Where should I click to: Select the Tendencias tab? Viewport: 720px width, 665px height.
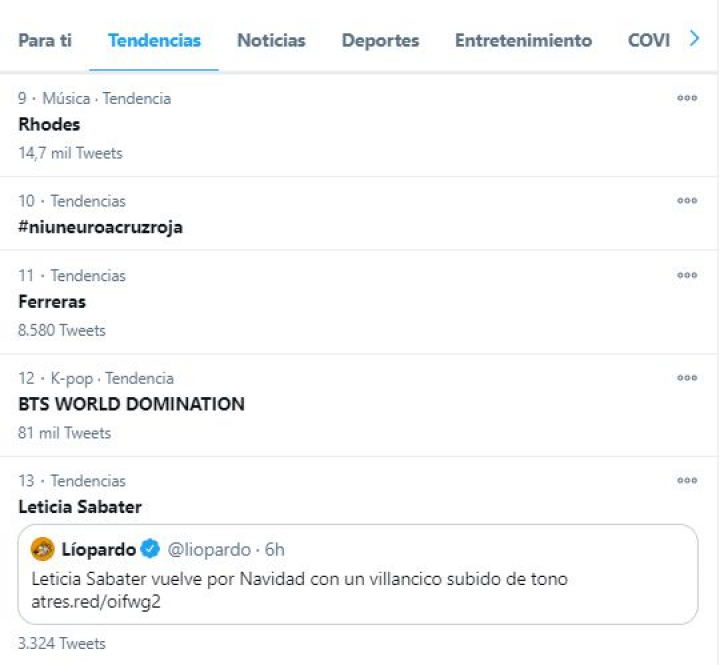pos(154,41)
